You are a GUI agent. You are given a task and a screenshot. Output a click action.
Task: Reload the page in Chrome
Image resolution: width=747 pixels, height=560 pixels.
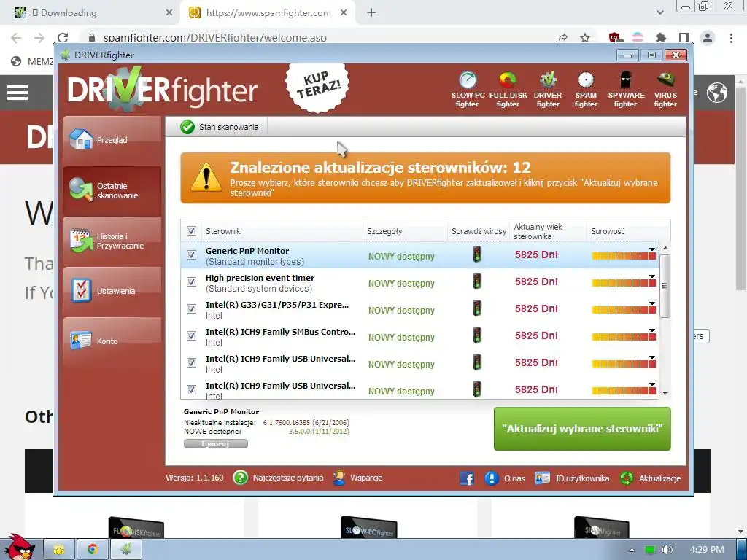click(63, 38)
